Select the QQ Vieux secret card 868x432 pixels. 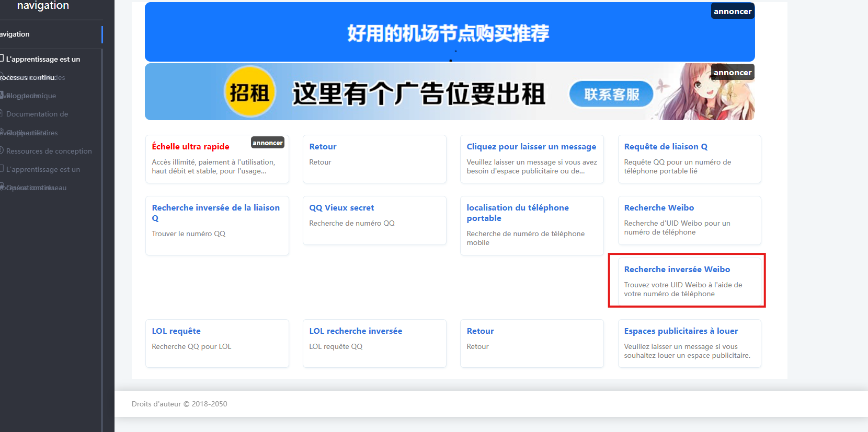(341, 208)
